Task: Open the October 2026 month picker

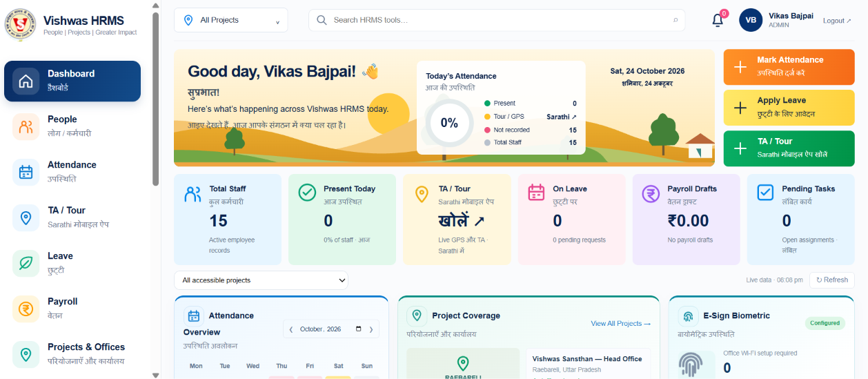Action: tap(331, 329)
